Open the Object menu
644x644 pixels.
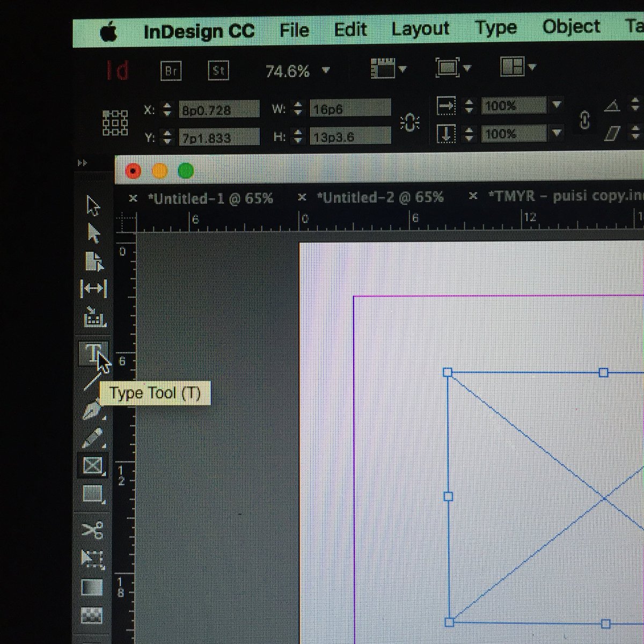pyautogui.click(x=571, y=26)
